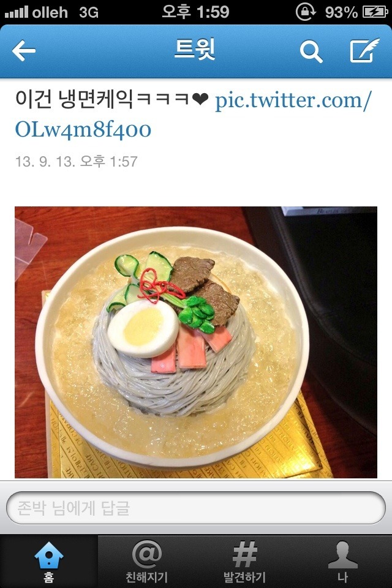392x588 pixels.
Task: Select the tweet text 이건 냉면케익
Action: click(74, 99)
